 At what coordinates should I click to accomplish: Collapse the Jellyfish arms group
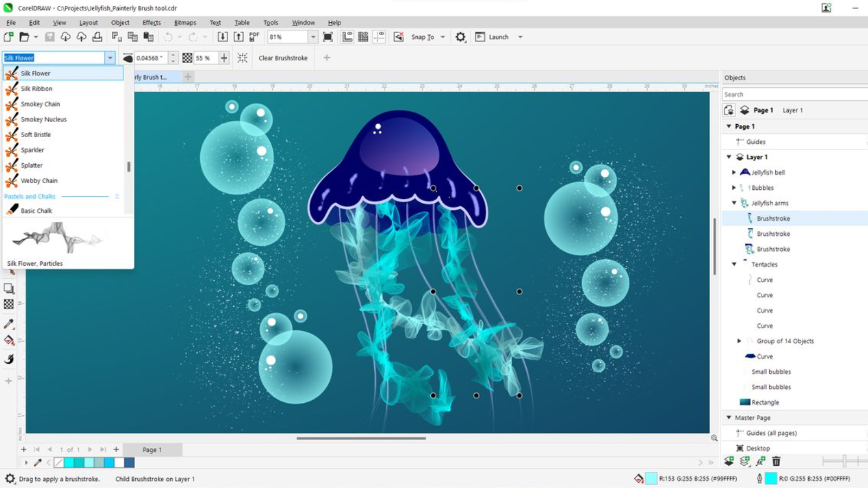coord(733,203)
